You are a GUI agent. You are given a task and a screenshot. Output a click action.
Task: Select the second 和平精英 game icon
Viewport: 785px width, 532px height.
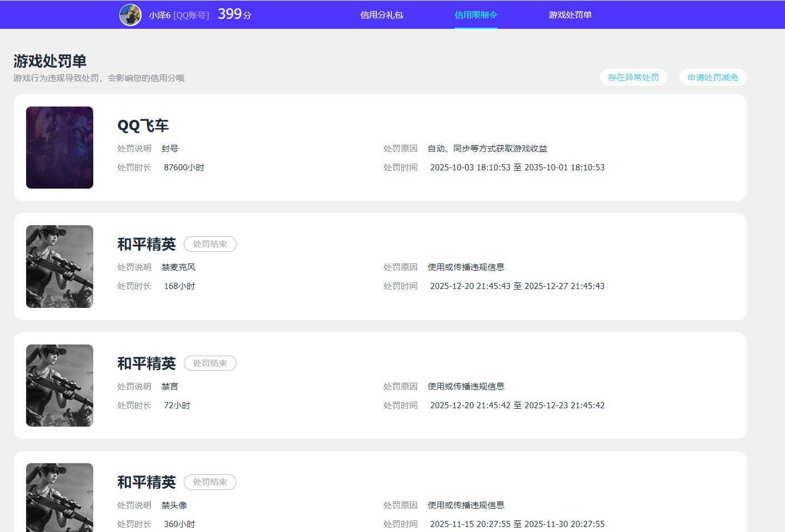tap(59, 385)
